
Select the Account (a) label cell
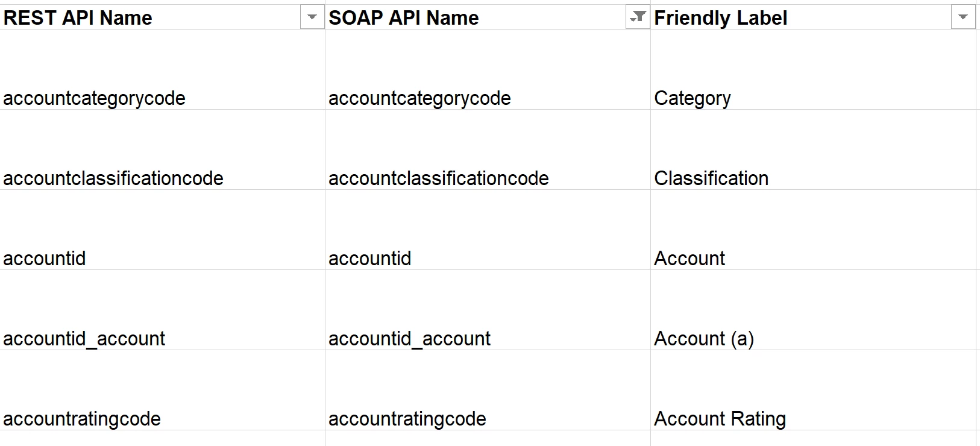coord(813,310)
